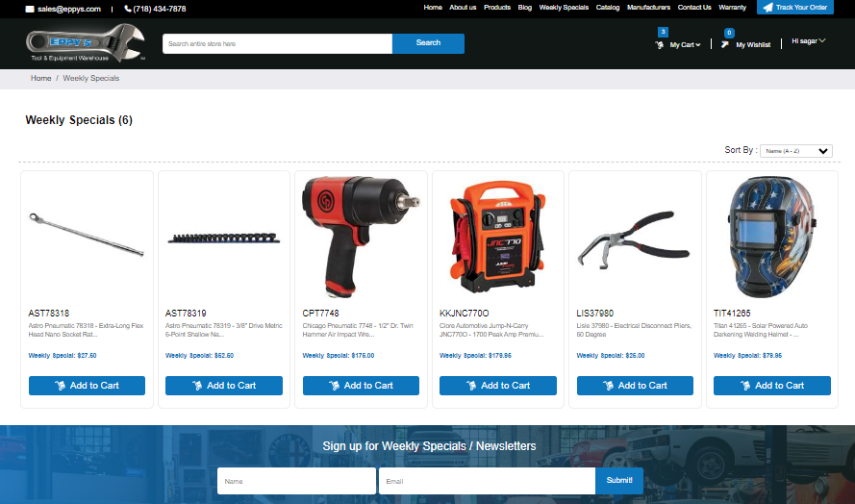
Task: Click the cart count badge showing 3
Action: pyautogui.click(x=663, y=32)
